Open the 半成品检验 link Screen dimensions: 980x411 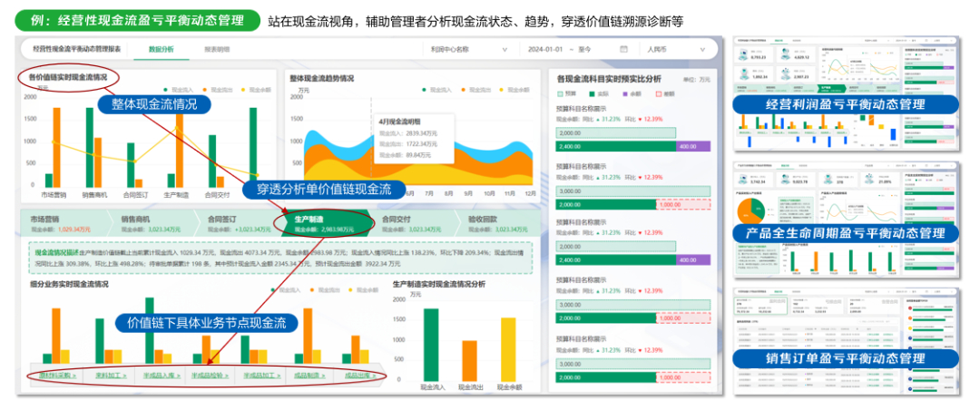pos(209,376)
